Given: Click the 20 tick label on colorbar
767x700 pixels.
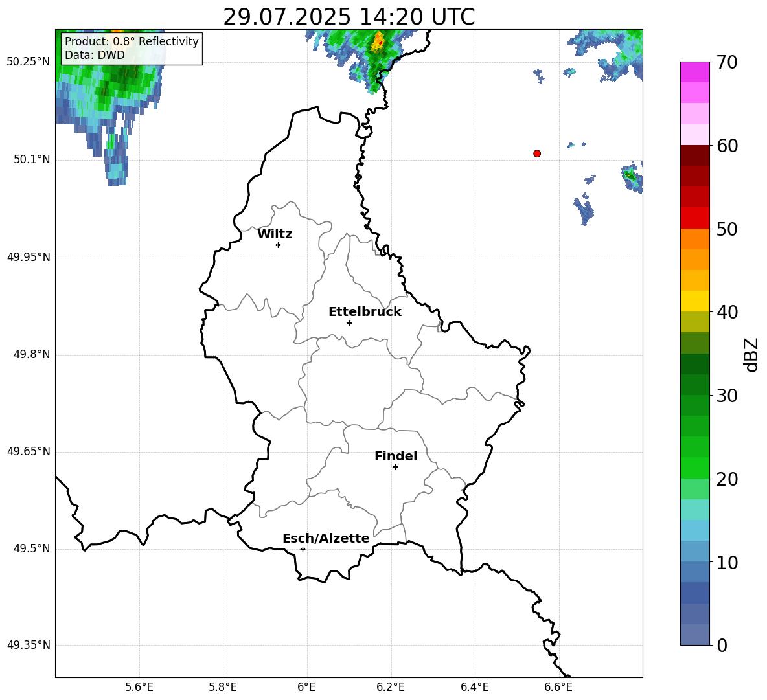Looking at the screenshot, I should (726, 479).
